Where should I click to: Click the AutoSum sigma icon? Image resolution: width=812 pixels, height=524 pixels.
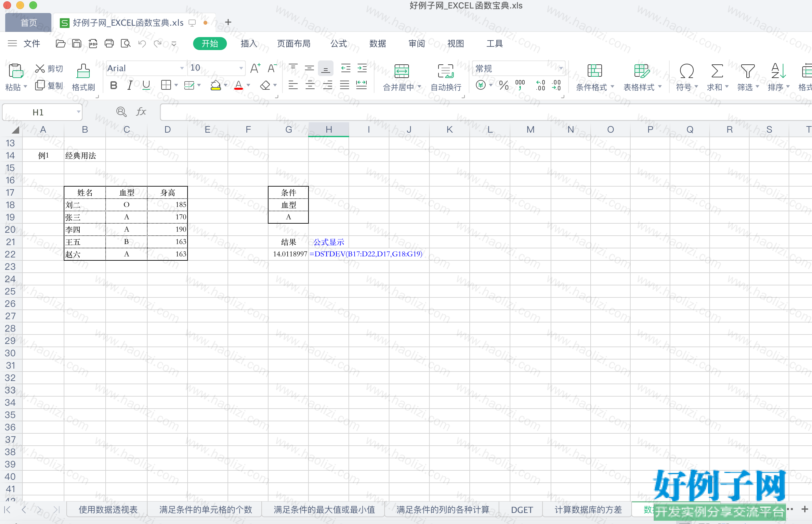(x=717, y=71)
